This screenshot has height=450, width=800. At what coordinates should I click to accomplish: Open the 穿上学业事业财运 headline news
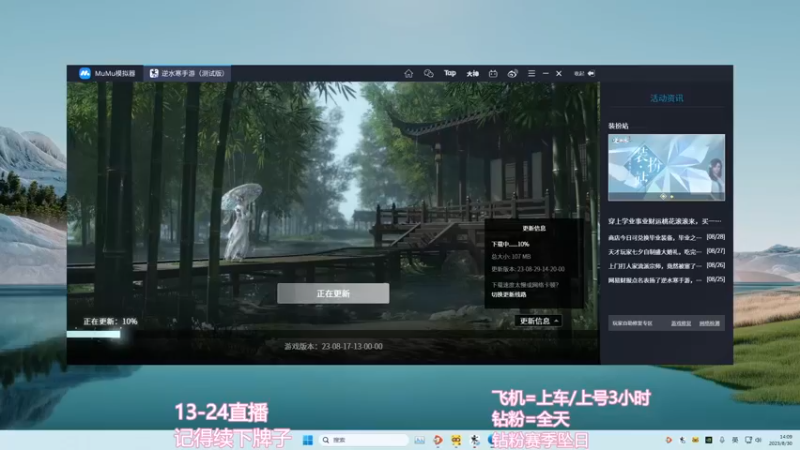tap(665, 221)
